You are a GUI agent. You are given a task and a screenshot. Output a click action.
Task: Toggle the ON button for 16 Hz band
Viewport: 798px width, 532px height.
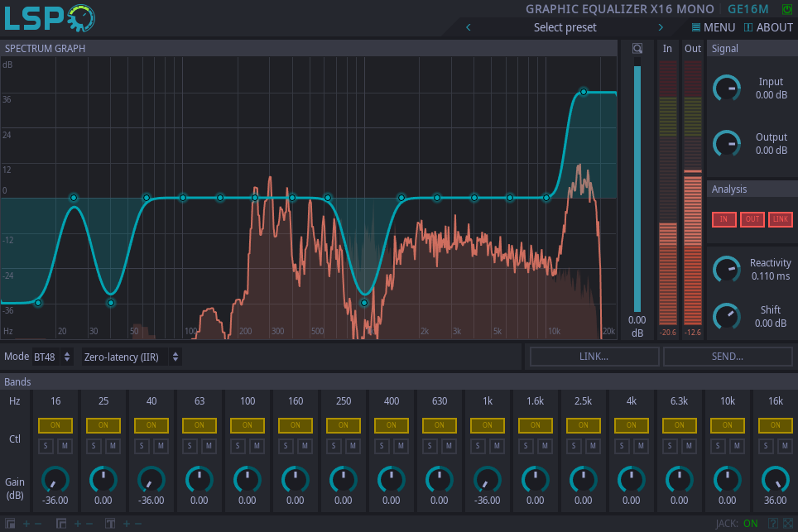55,424
